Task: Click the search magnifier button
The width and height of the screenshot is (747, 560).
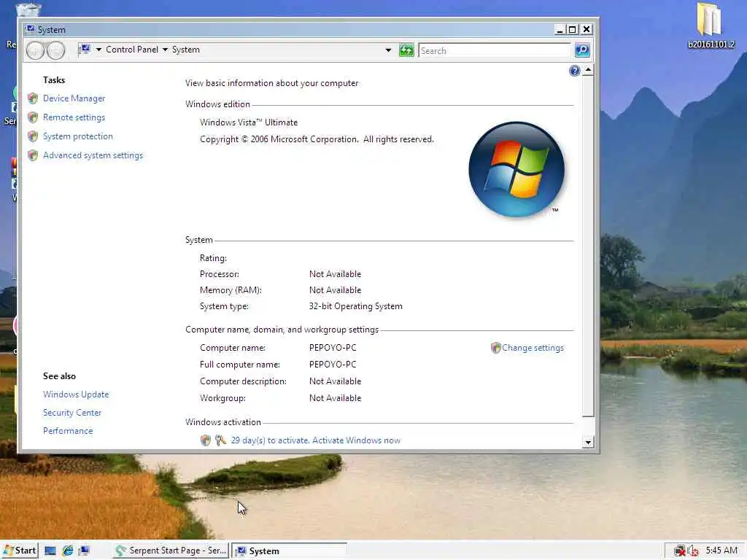Action: (x=582, y=50)
